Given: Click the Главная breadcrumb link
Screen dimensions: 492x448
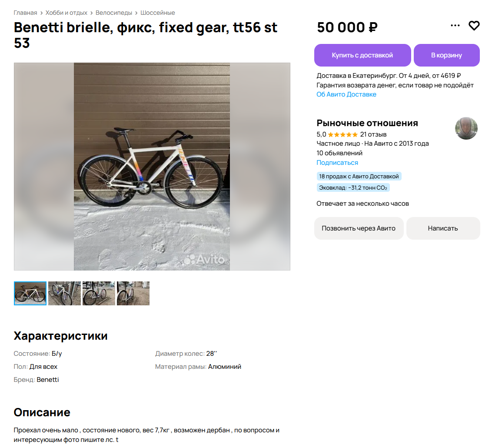Looking at the screenshot, I should (x=25, y=13).
